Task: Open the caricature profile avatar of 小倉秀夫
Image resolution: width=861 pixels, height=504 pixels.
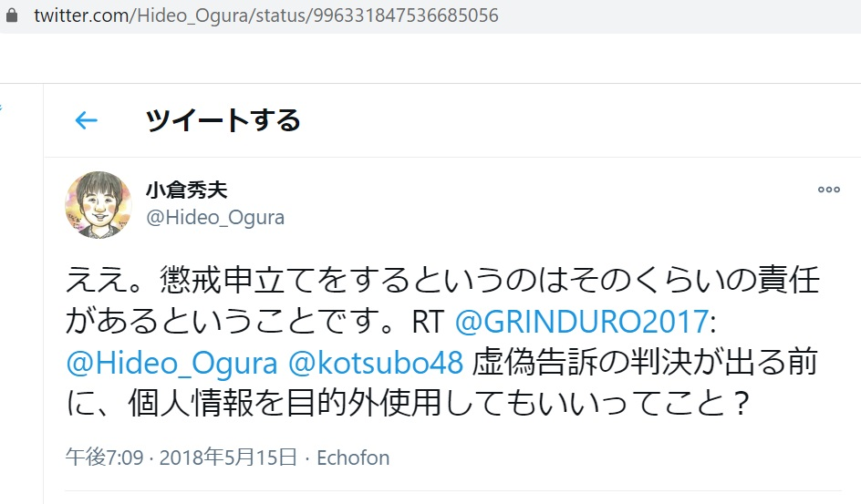Action: point(99,204)
